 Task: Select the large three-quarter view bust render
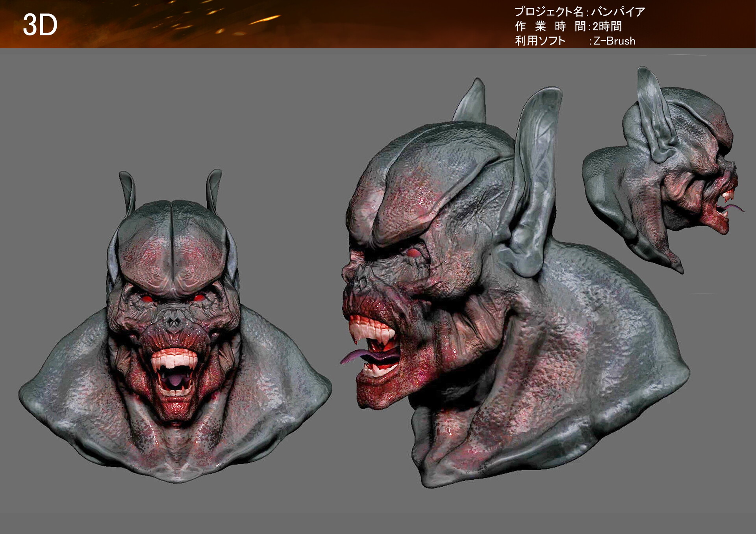pyautogui.click(x=515, y=283)
